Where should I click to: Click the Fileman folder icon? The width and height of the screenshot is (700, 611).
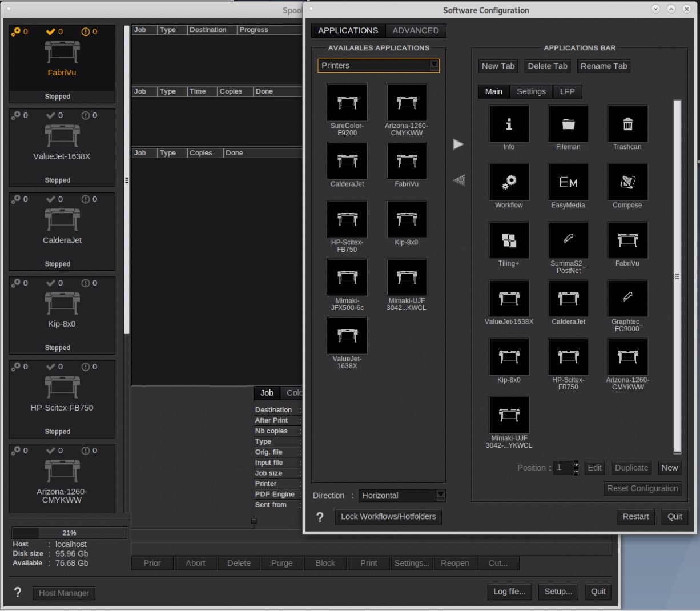568,124
